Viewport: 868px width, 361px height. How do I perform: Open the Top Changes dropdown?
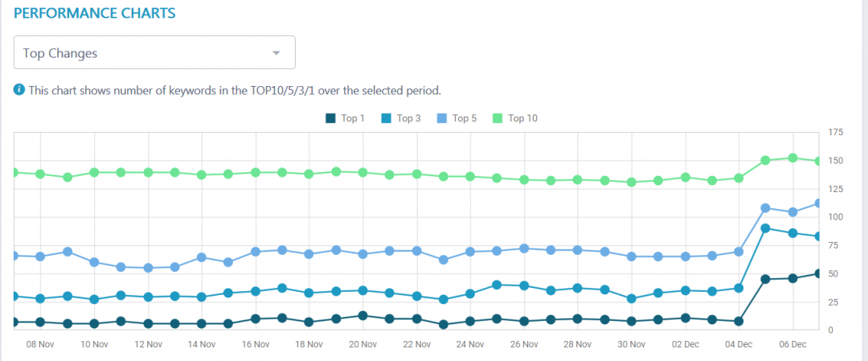(x=154, y=53)
